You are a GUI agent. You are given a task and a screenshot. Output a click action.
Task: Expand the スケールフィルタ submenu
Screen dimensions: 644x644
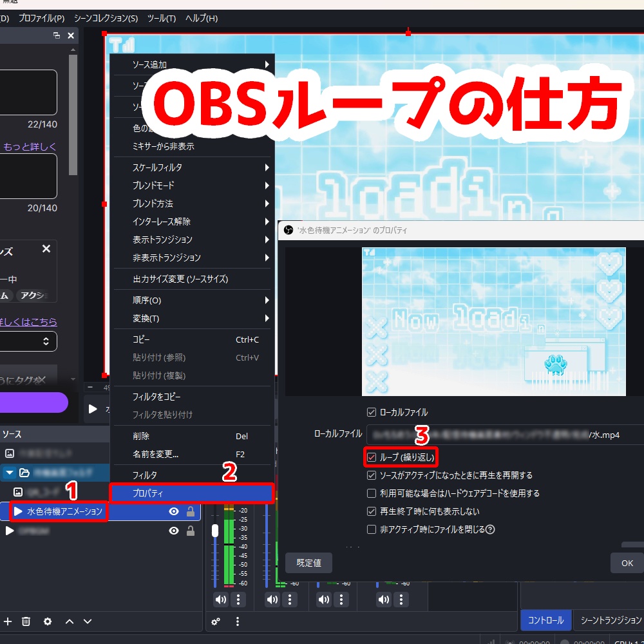tap(161, 167)
